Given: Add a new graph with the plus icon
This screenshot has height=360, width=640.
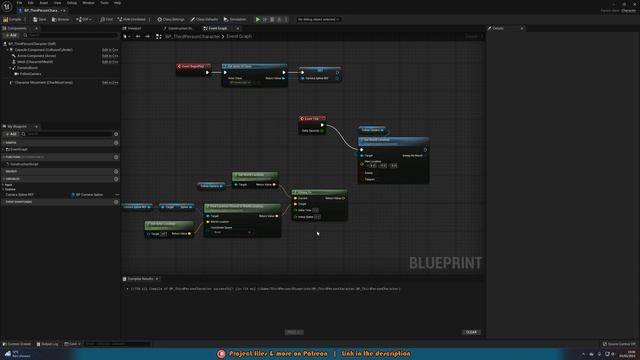Looking at the screenshot, I should 116,143.
